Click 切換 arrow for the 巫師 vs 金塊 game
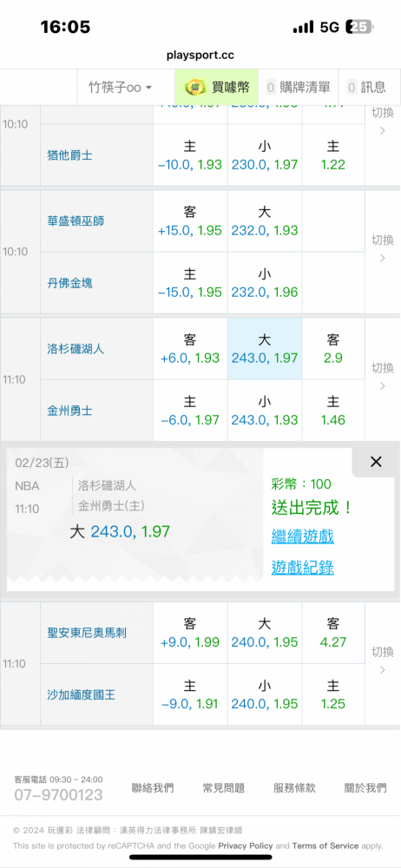This screenshot has height=868, width=401. pyautogui.click(x=382, y=248)
